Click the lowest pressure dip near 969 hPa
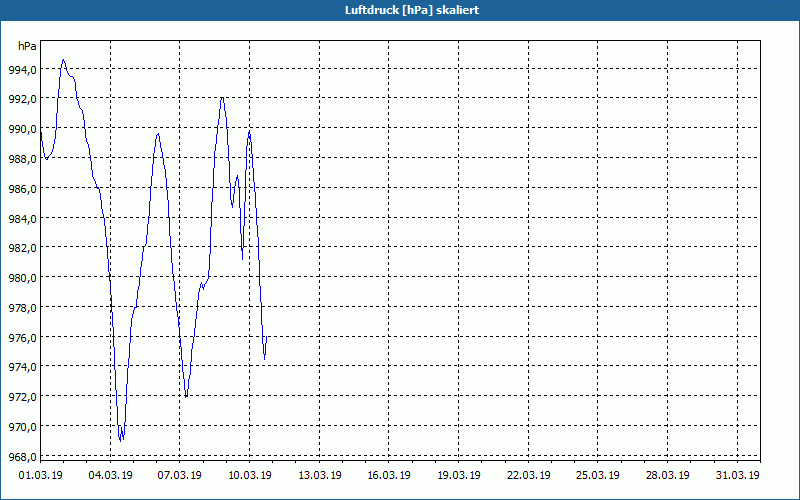Screen dimensions: 800x500 120,440
